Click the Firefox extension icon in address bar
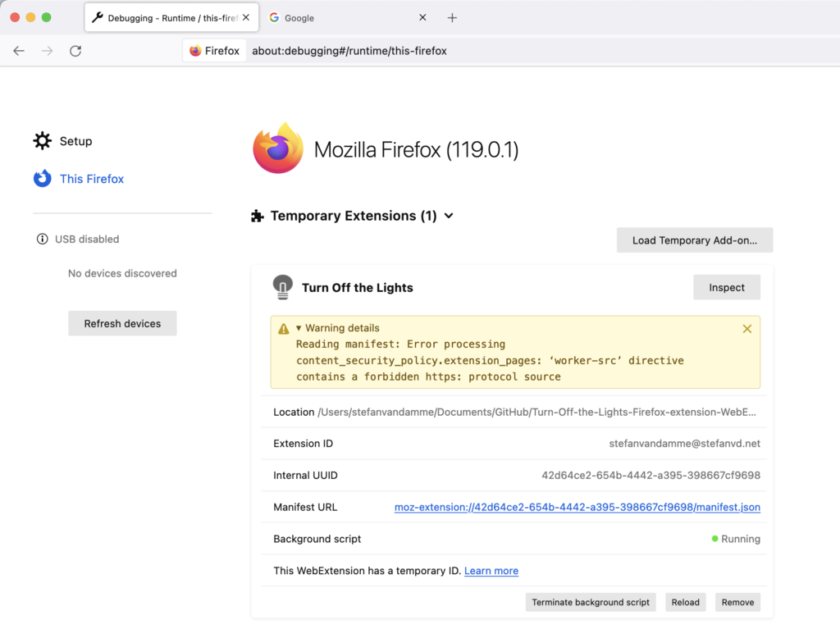 (194, 50)
